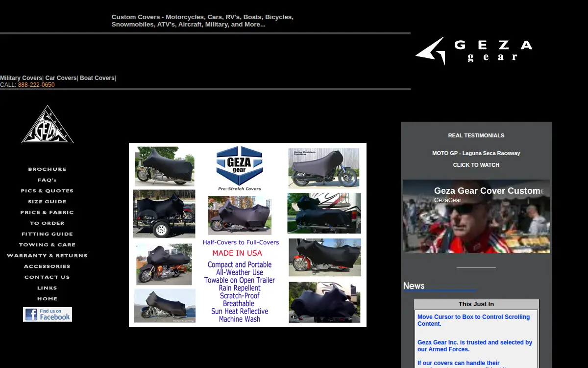588x368 pixels.
Task: Click the CLICK TO WATCH text
Action: 476,165
